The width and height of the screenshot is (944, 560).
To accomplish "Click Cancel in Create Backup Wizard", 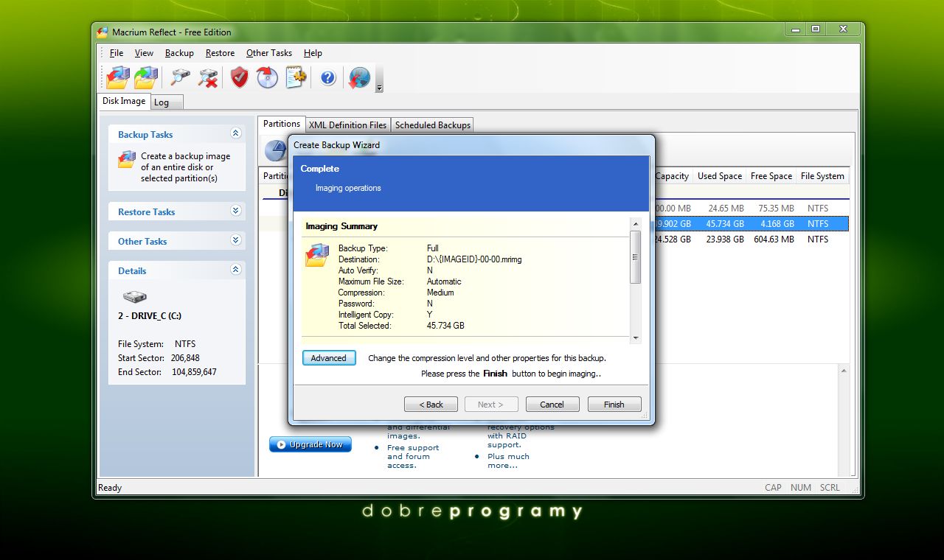I will click(552, 405).
